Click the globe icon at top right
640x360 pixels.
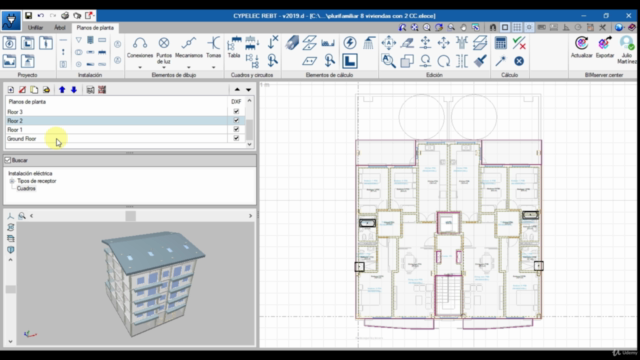[619, 27]
